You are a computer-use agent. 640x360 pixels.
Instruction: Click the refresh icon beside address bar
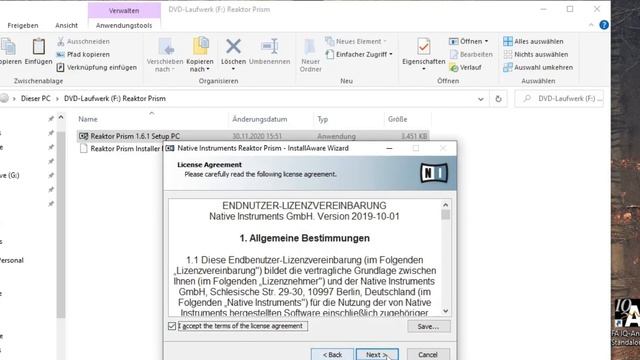[498, 99]
